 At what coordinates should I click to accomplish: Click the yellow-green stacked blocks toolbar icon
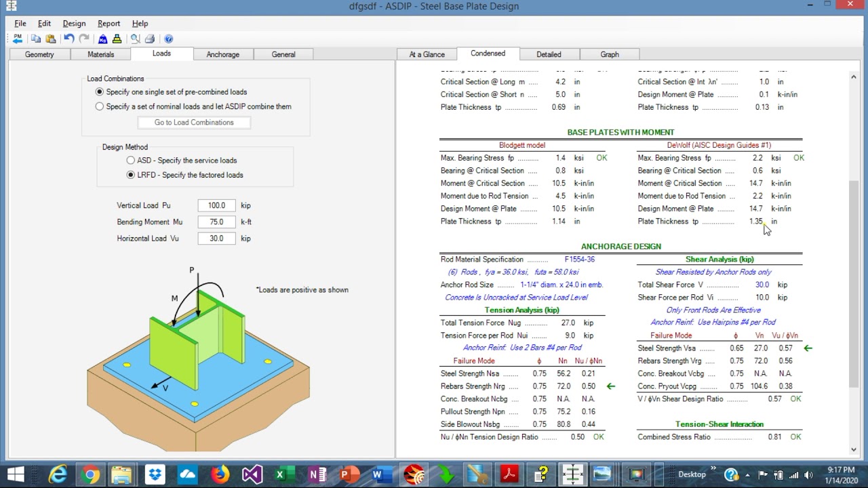click(117, 39)
